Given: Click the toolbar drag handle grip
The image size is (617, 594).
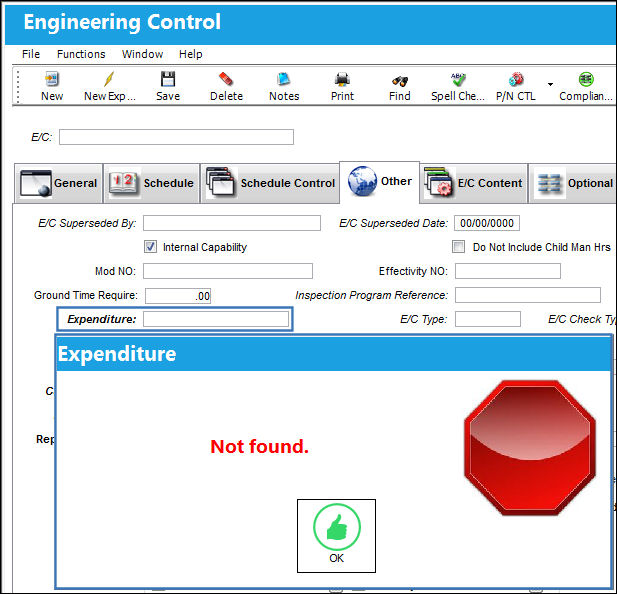Looking at the screenshot, I should coord(18,87).
